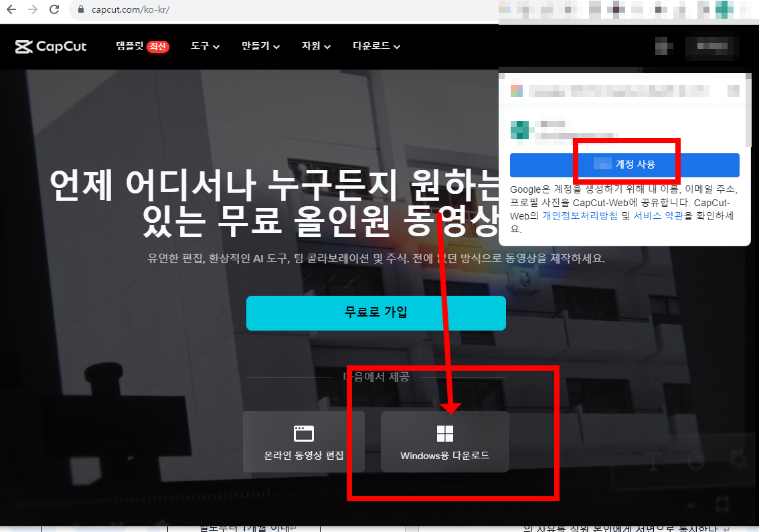Expand the 도구 dropdown menu
759x532 pixels.
[205, 46]
